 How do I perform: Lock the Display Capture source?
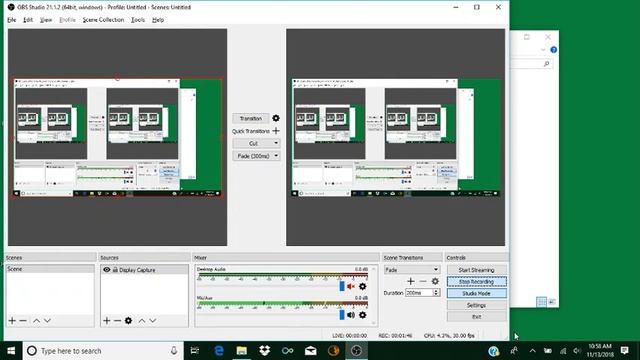pos(116,270)
